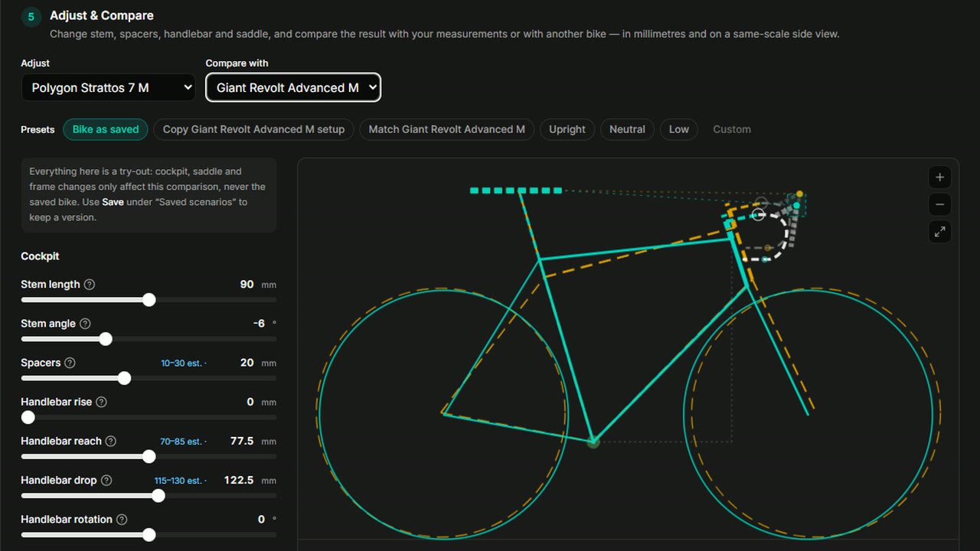Image resolution: width=980 pixels, height=551 pixels.
Task: Click the Stem angle value -6
Action: pos(259,324)
